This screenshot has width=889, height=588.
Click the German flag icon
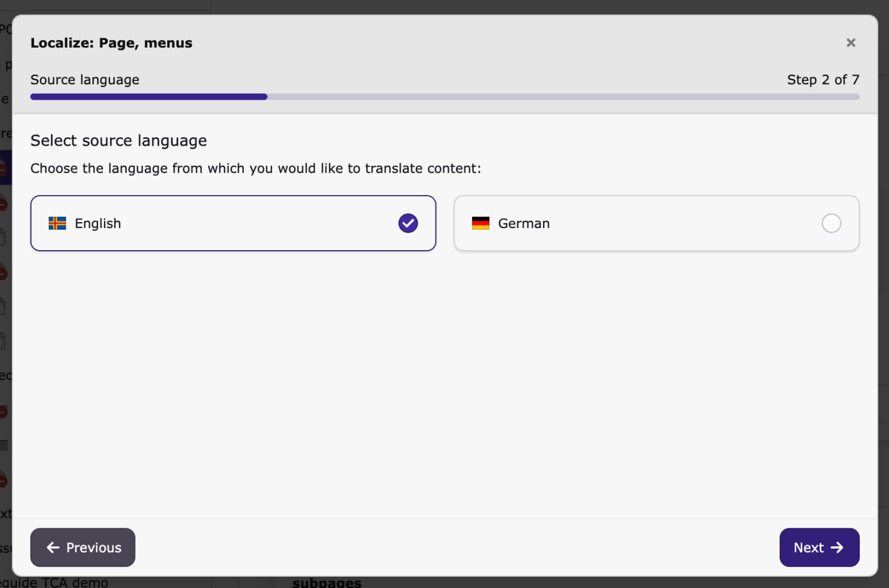480,223
